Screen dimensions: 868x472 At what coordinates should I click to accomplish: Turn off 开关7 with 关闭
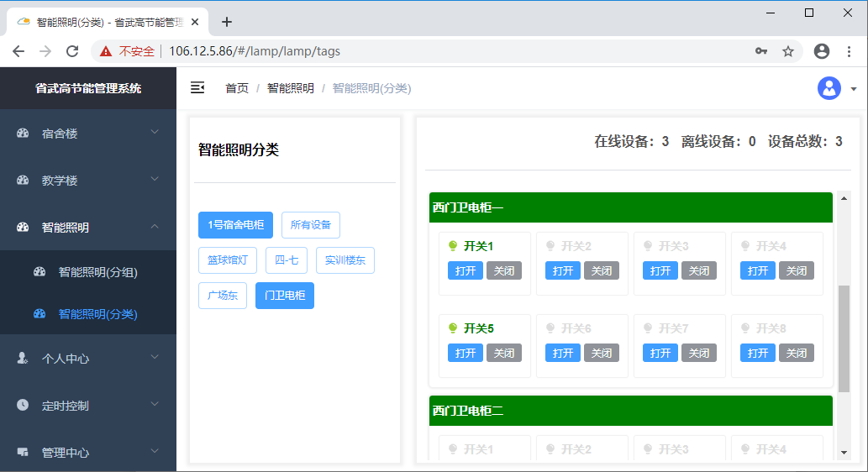pos(699,353)
